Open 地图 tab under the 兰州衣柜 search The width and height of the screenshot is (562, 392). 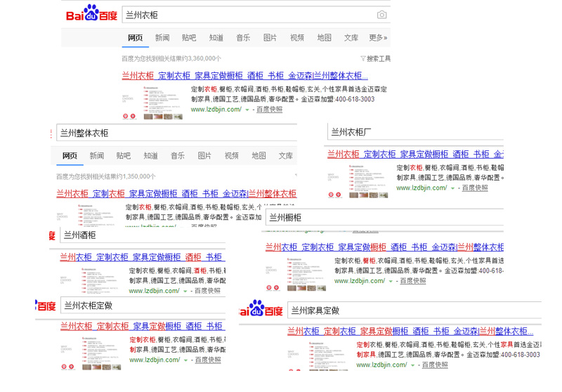(325, 38)
